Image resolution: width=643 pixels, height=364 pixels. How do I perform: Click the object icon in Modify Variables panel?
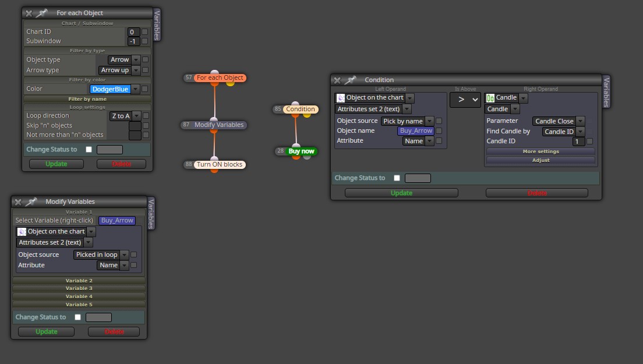pyautogui.click(x=22, y=232)
